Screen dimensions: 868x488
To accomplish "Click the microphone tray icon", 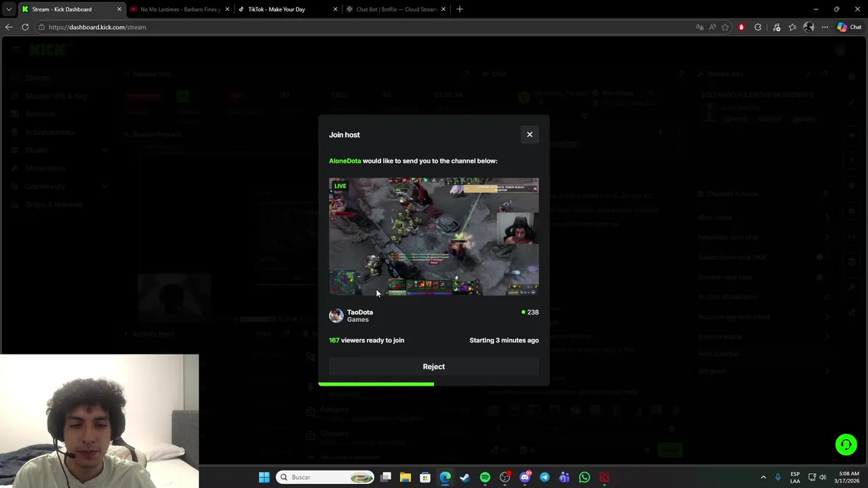I will 778,477.
